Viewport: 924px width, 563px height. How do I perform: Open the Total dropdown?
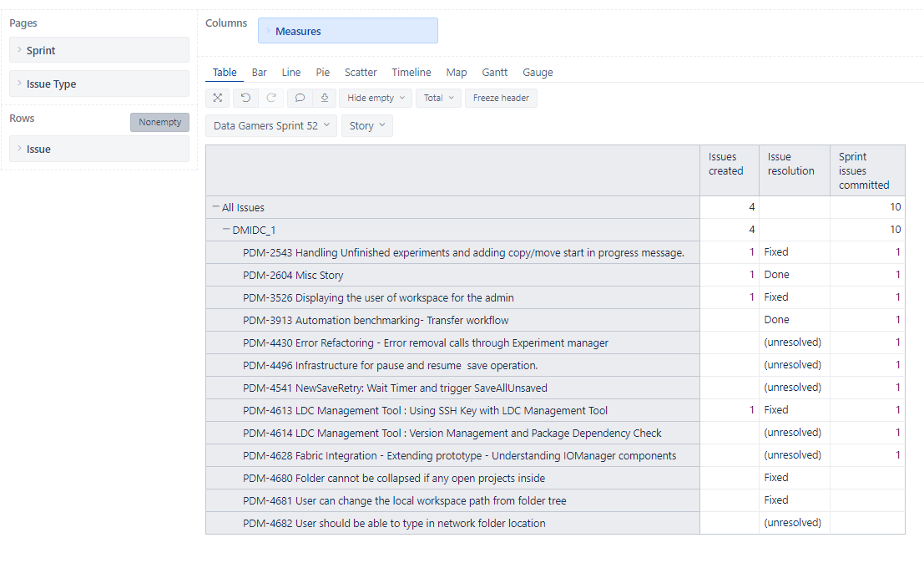438,98
